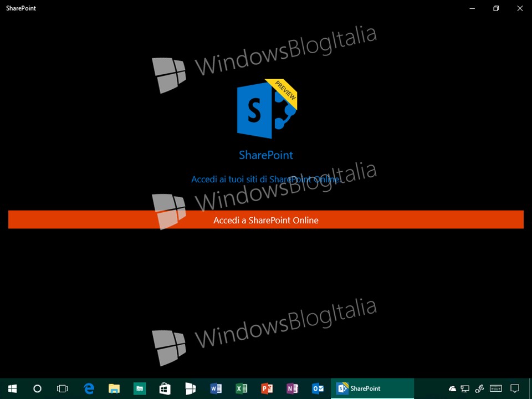Image resolution: width=532 pixels, height=399 pixels.
Task: Click the blue SharePoint title text
Action: point(265,155)
